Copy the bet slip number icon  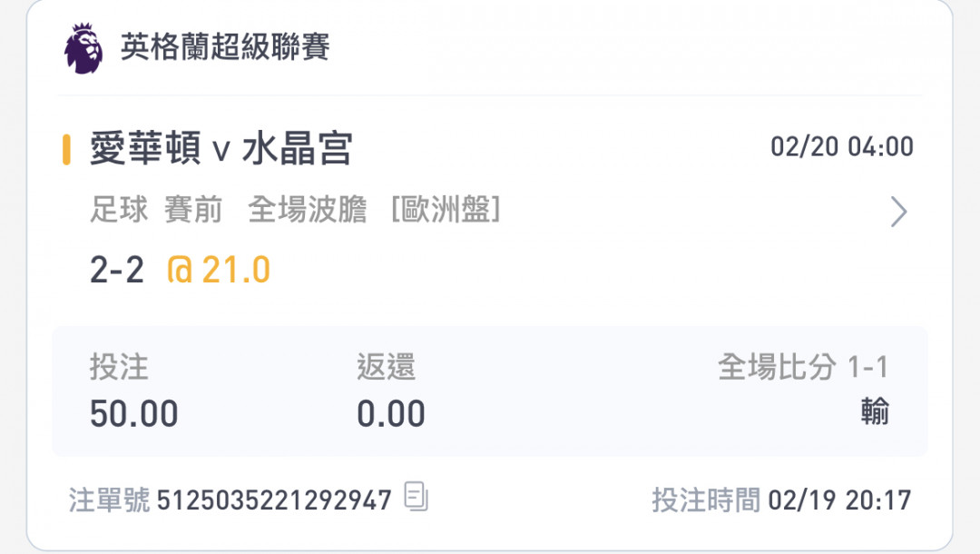(x=416, y=497)
